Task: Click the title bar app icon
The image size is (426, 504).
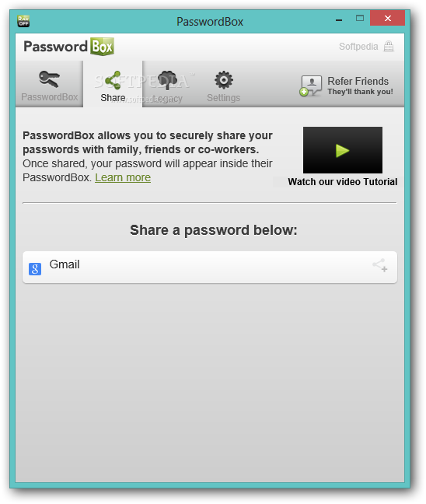Action: click(23, 21)
